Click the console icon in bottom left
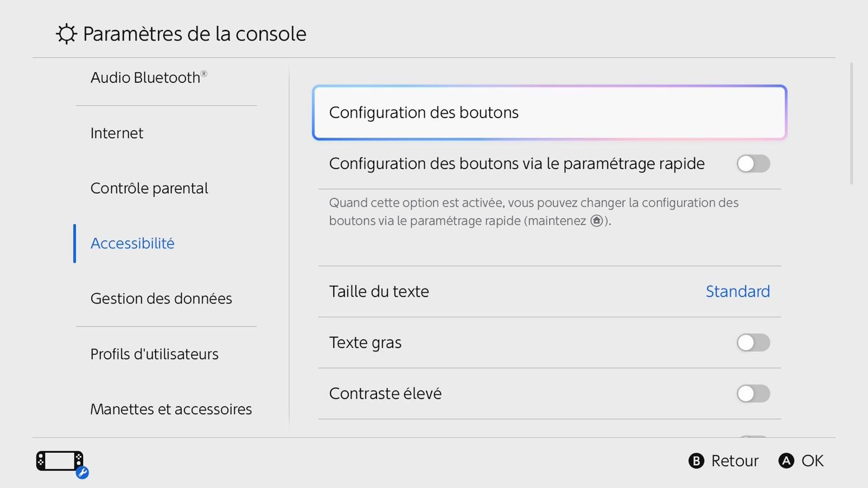Screen dimensions: 868x488 58,460
